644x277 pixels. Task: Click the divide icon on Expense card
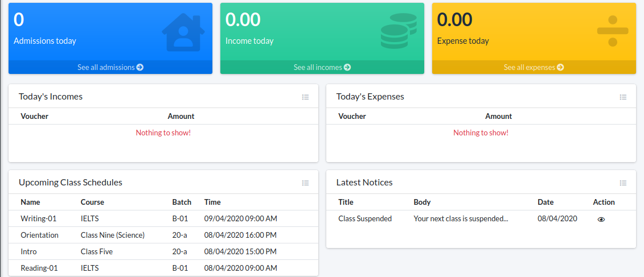613,31
